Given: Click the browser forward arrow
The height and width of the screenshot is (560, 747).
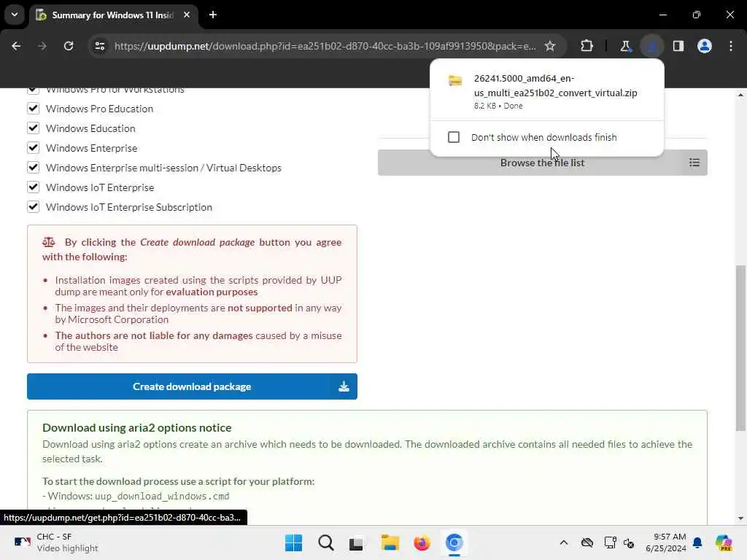Looking at the screenshot, I should [42, 46].
